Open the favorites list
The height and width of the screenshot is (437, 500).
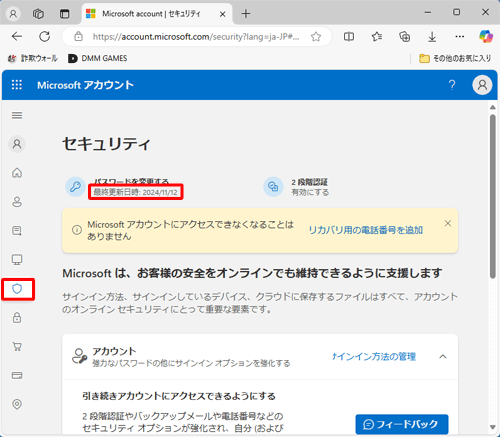pos(377,37)
